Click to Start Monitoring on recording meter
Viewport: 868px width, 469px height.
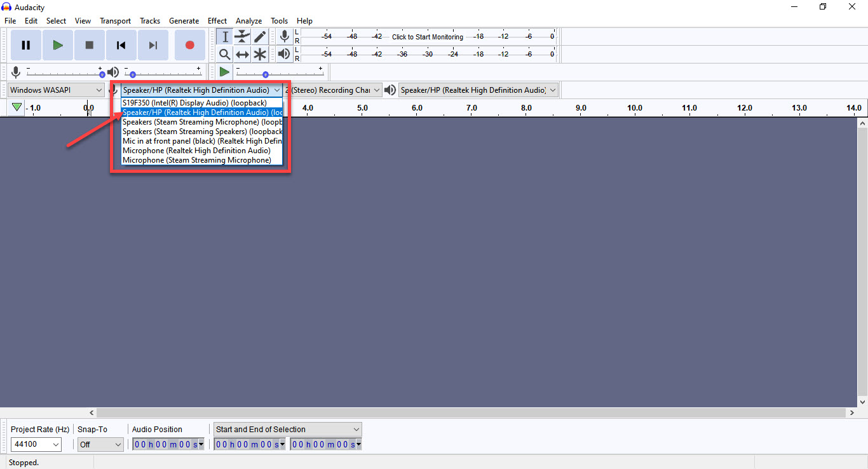(427, 36)
